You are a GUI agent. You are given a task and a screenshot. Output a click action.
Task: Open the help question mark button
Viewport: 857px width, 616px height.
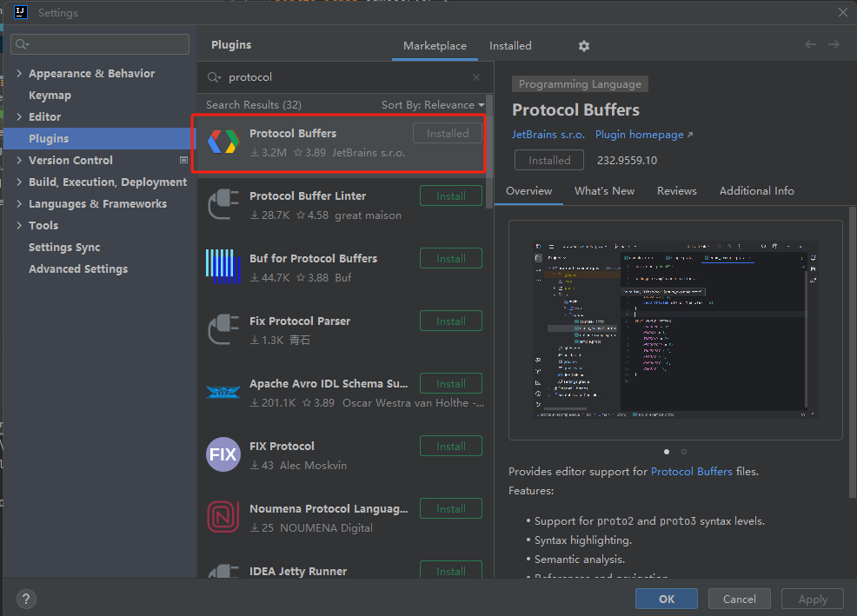coord(26,599)
